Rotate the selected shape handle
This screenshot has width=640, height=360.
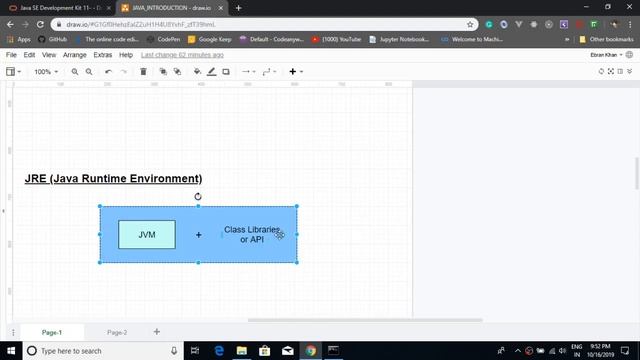tap(198, 196)
